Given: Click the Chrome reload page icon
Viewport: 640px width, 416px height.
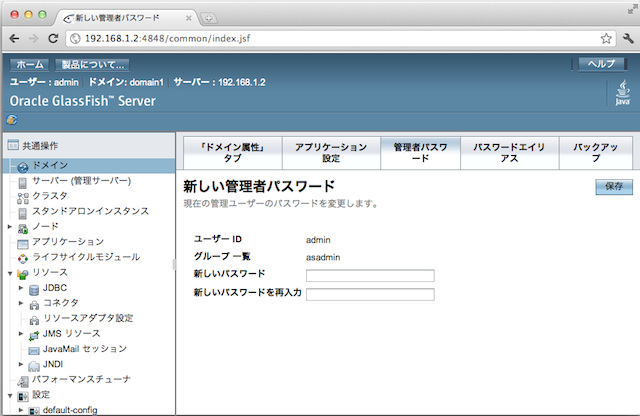Looking at the screenshot, I should pos(56,39).
